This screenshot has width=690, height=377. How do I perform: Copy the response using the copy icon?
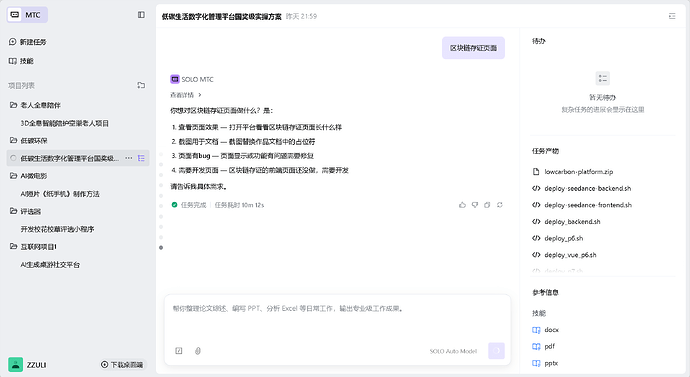(487, 205)
